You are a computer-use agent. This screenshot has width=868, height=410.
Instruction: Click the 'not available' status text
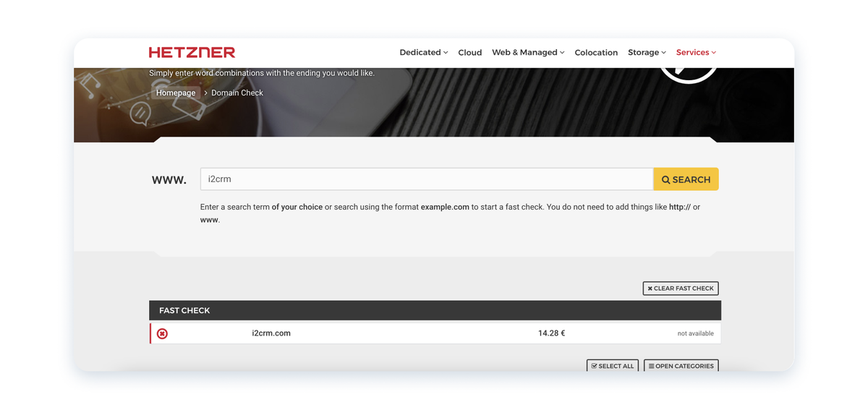(695, 333)
